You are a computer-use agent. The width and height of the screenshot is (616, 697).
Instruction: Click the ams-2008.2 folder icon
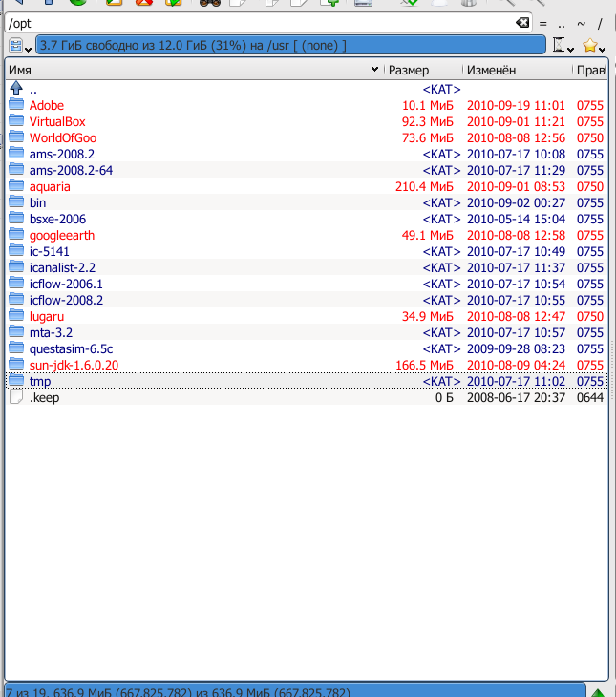click(16, 154)
